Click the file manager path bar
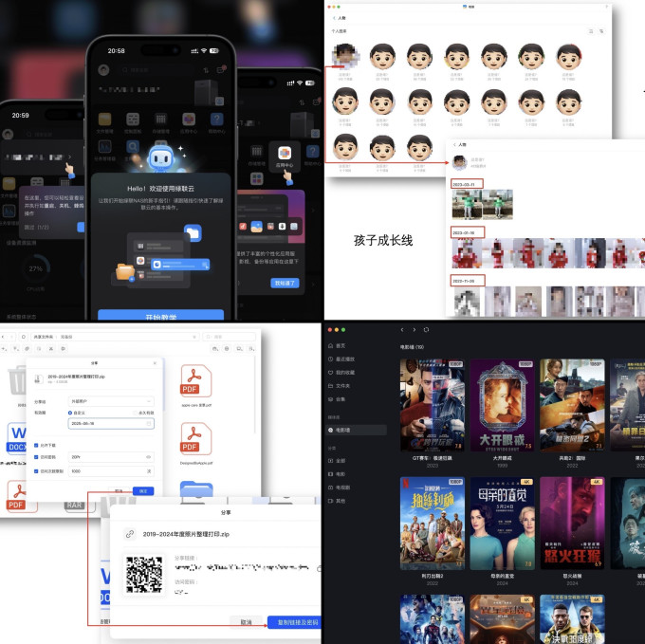 [x=115, y=337]
